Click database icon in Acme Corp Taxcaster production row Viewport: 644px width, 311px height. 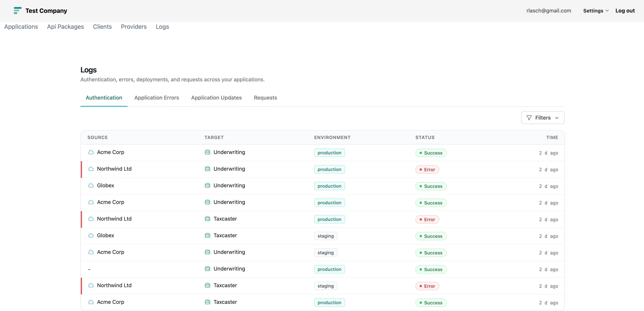pyautogui.click(x=208, y=302)
